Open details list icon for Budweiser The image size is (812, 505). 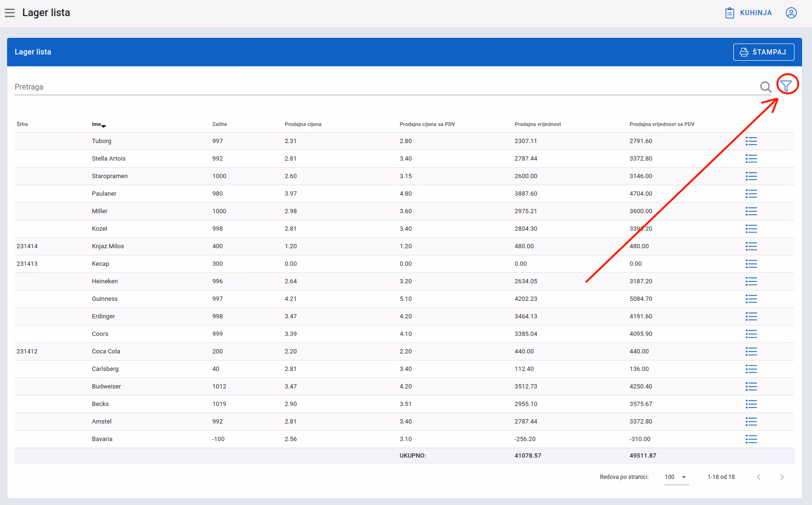click(x=751, y=387)
